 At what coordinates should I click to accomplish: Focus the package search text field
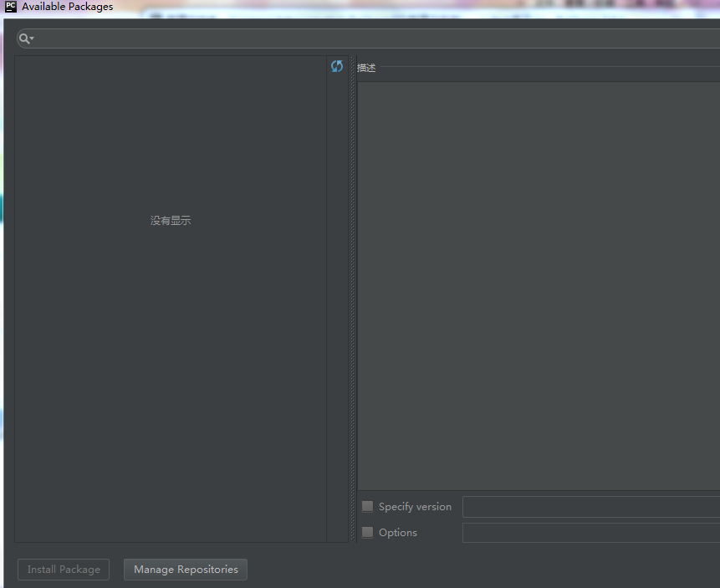click(x=368, y=38)
